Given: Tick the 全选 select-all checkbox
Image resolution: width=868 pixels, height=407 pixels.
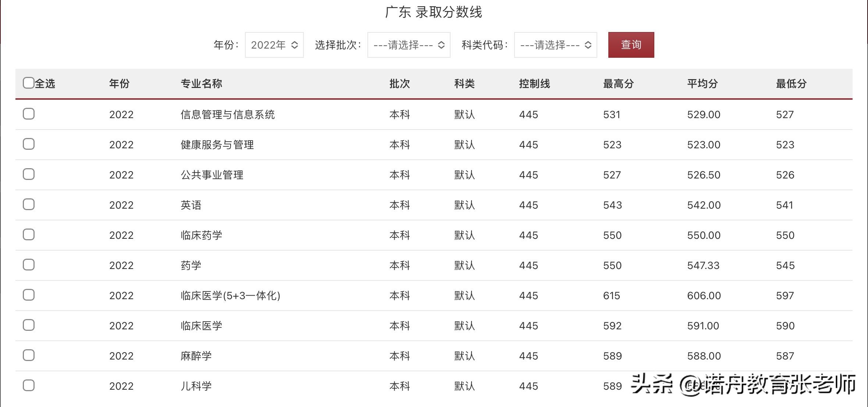Looking at the screenshot, I should [28, 83].
